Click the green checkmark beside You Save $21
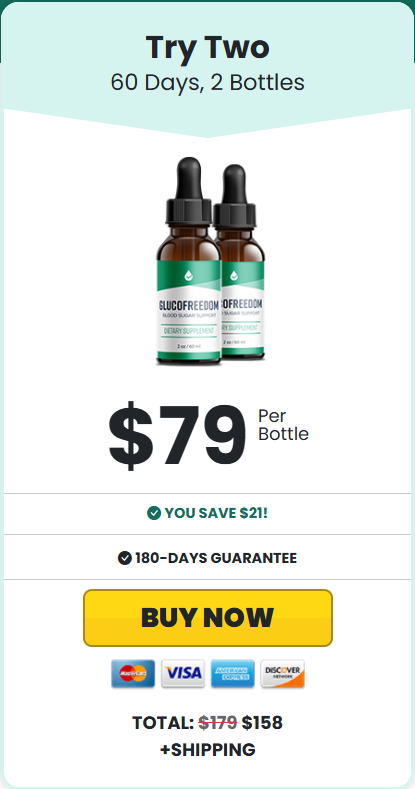The height and width of the screenshot is (789, 415). (x=153, y=513)
